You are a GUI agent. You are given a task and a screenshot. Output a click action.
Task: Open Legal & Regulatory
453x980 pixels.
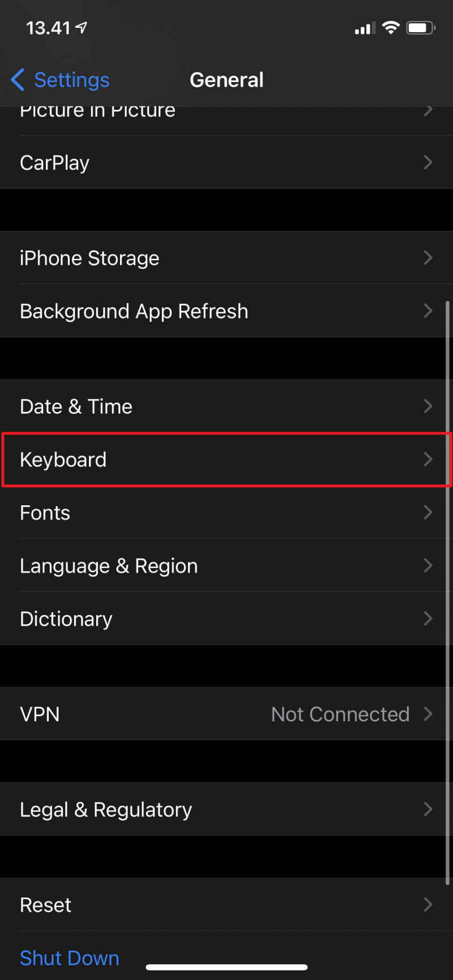point(106,810)
